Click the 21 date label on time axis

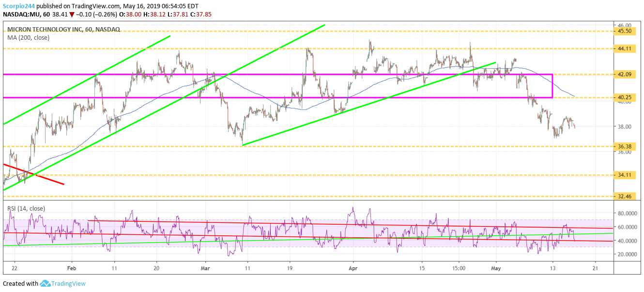595,268
